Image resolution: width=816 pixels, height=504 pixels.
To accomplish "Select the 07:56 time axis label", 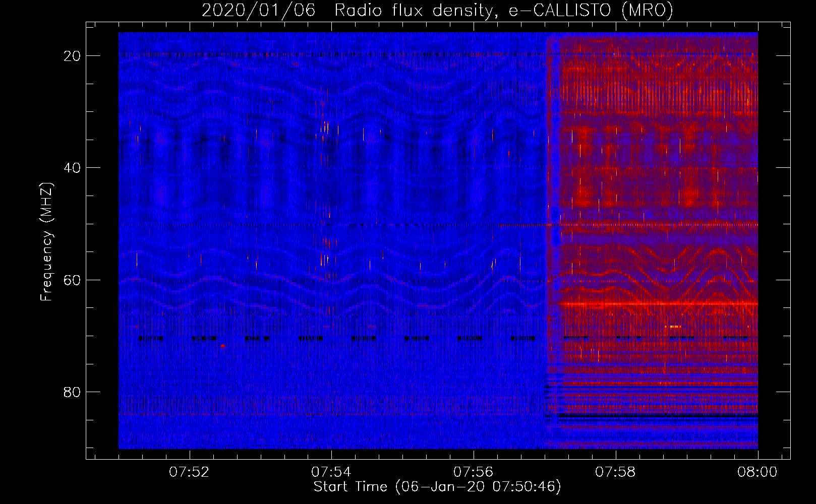I will pyautogui.click(x=474, y=472).
